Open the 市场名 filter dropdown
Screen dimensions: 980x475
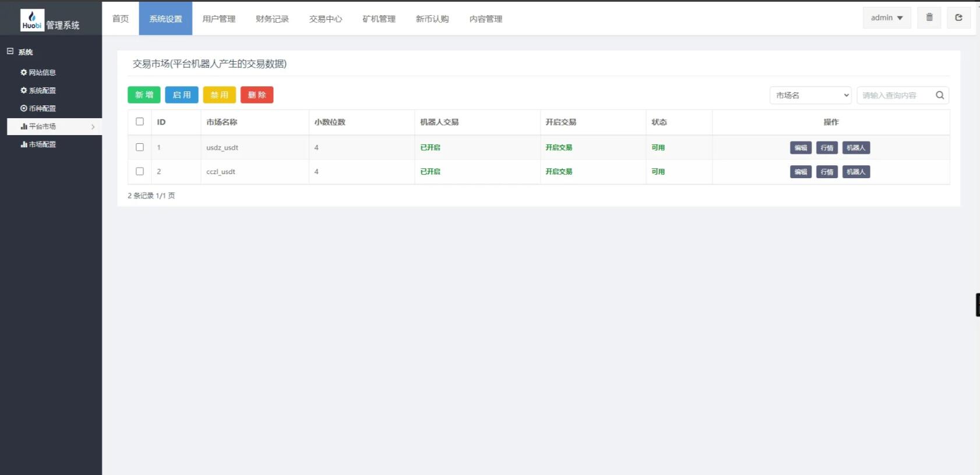click(x=810, y=95)
